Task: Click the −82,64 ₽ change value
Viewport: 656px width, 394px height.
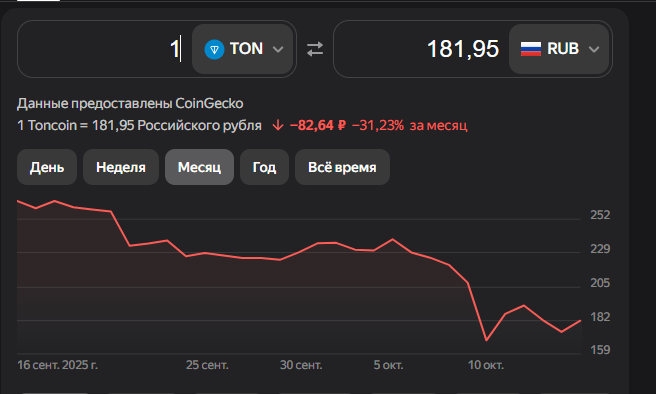Action: (x=318, y=125)
